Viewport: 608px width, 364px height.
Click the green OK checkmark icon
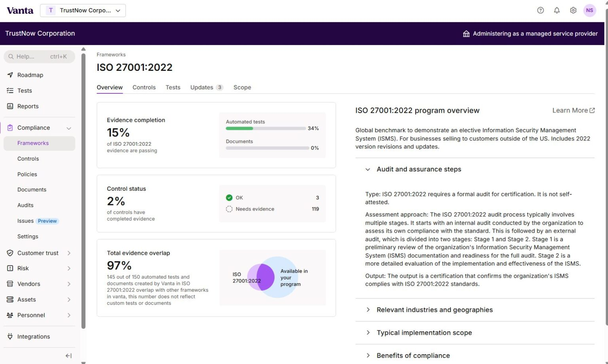[x=229, y=197]
